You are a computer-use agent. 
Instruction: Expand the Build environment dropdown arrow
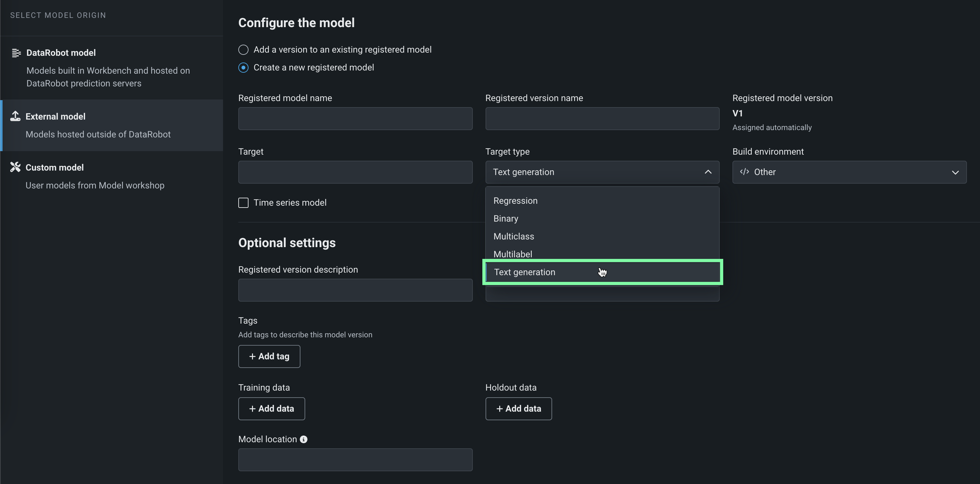(x=955, y=172)
